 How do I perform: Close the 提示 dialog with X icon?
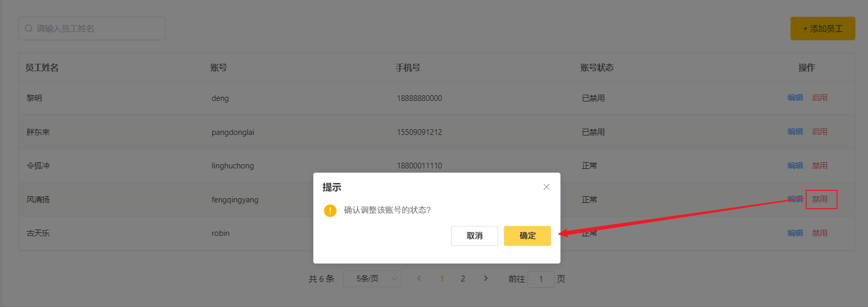point(546,187)
